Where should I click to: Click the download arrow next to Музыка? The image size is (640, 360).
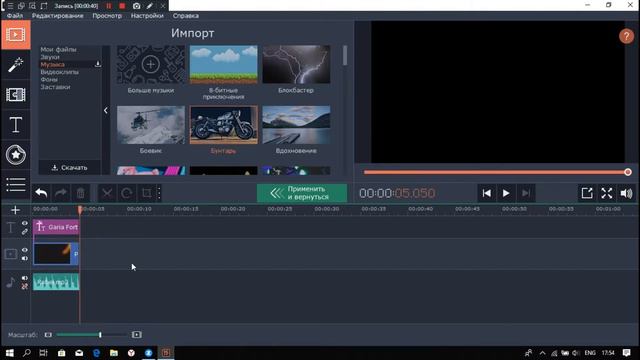point(98,64)
